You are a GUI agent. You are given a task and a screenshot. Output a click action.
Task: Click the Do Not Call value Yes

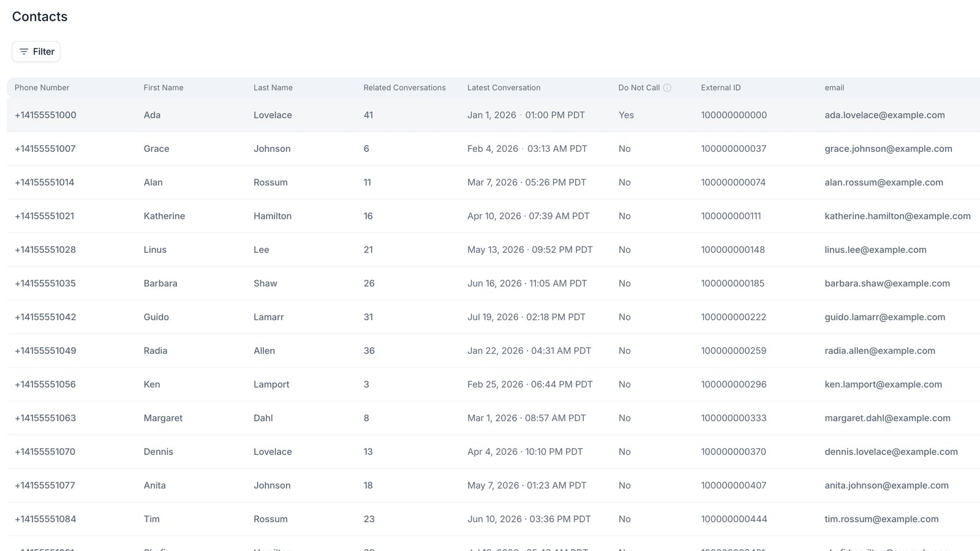click(626, 115)
